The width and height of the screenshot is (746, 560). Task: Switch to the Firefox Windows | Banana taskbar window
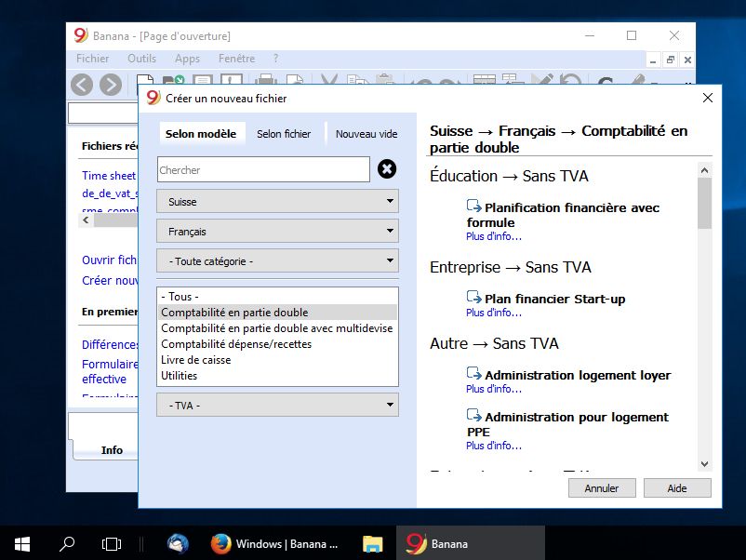tap(274, 544)
